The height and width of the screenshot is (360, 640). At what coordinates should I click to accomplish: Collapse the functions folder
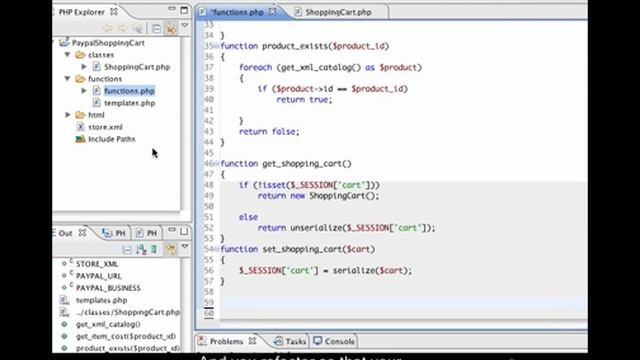coord(67,78)
